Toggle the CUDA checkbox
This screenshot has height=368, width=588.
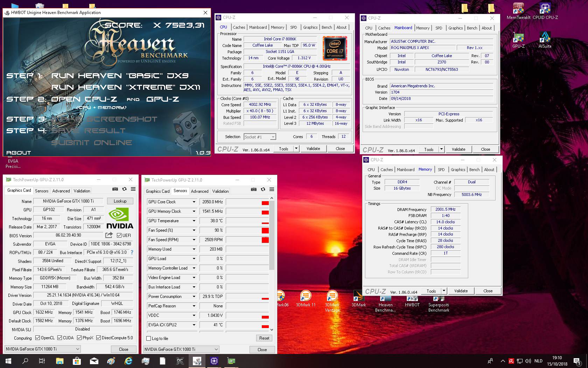(60, 338)
